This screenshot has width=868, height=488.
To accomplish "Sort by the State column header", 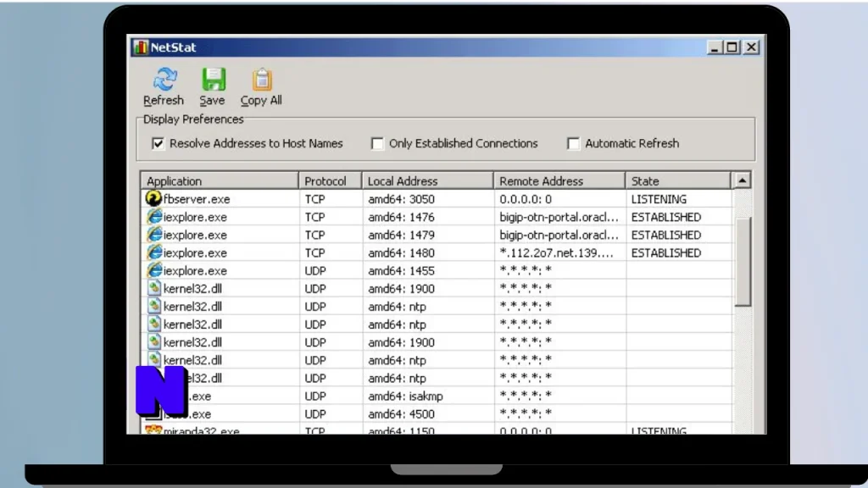I will [678, 181].
